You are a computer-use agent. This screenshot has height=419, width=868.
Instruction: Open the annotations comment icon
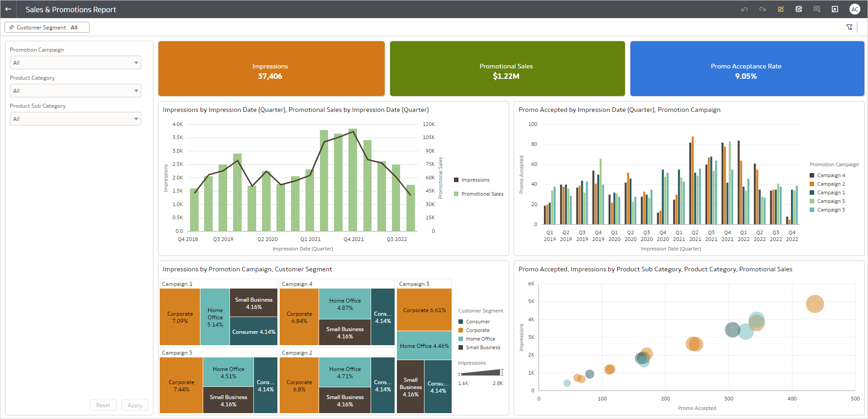[816, 9]
